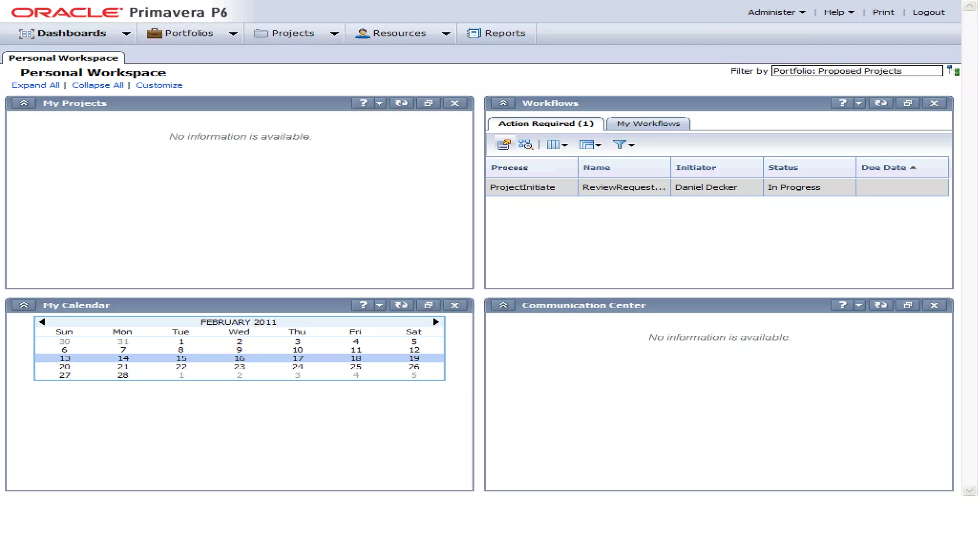Image resolution: width=980 pixels, height=551 pixels.
Task: Expand the Administer menu
Action: coord(776,12)
